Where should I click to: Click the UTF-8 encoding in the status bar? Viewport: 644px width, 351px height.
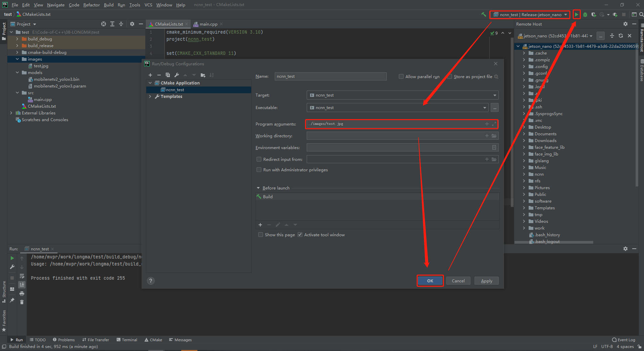click(607, 347)
